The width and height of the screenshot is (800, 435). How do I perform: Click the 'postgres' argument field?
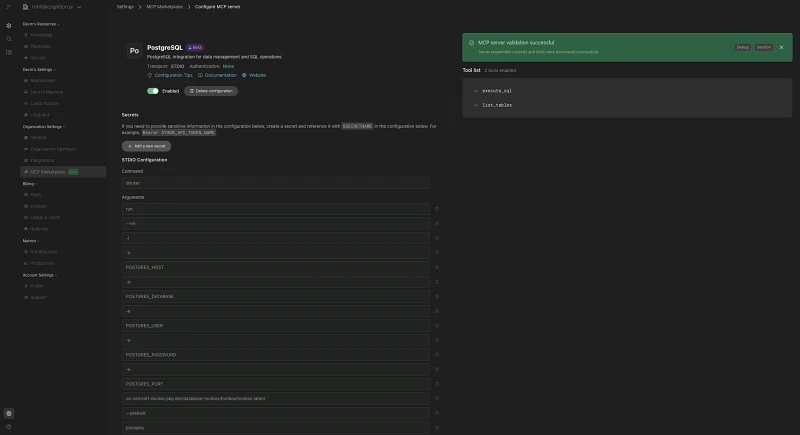pos(276,428)
